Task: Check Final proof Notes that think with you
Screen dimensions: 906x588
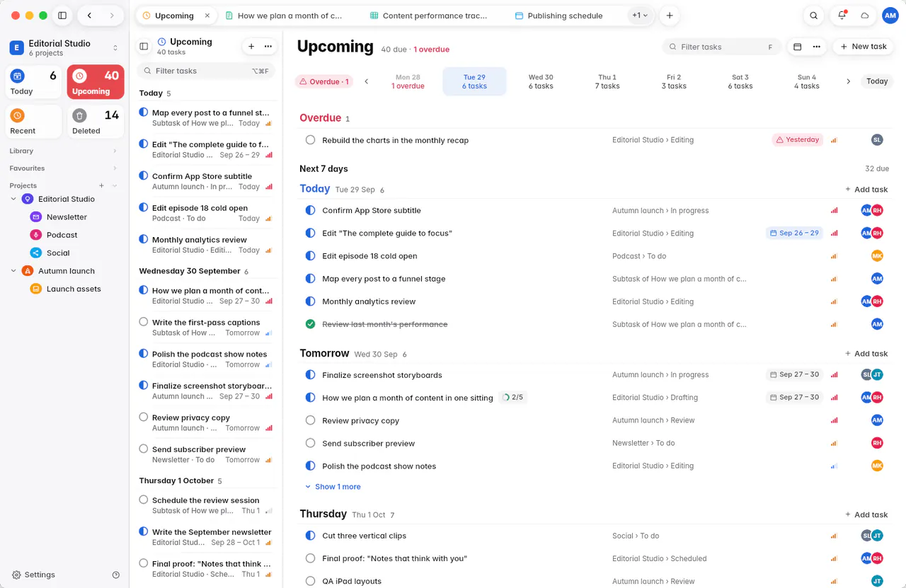Action: pos(310,558)
